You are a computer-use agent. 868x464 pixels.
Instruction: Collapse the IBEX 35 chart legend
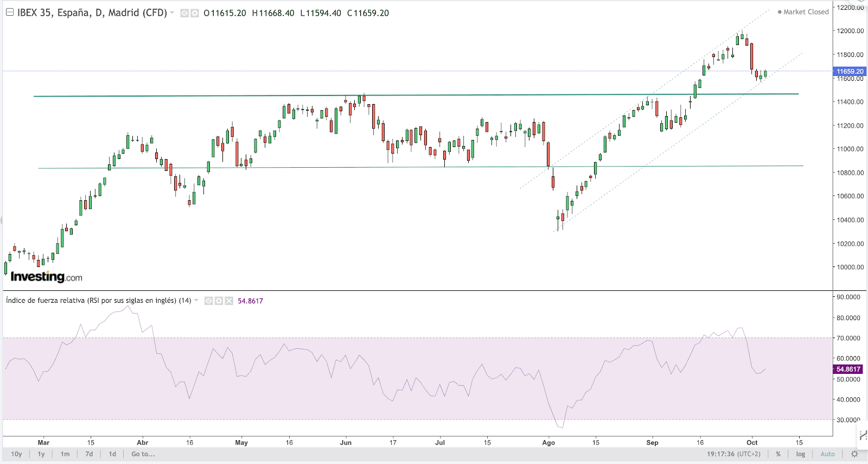click(9, 12)
